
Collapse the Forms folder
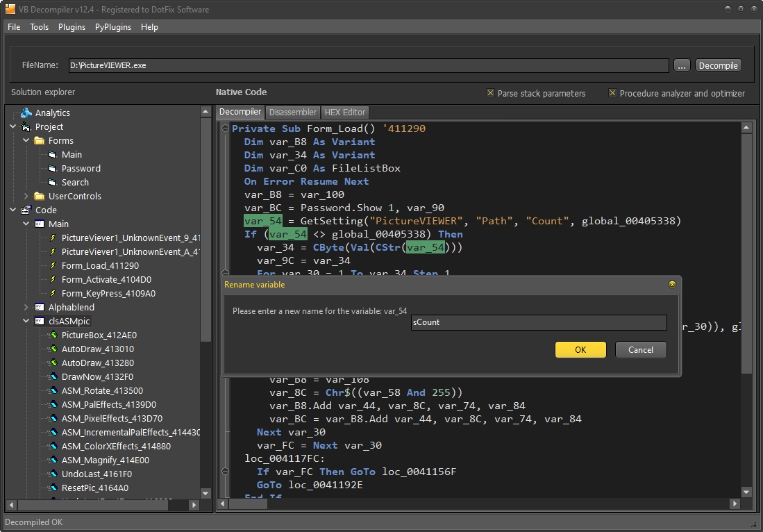pyautogui.click(x=26, y=140)
